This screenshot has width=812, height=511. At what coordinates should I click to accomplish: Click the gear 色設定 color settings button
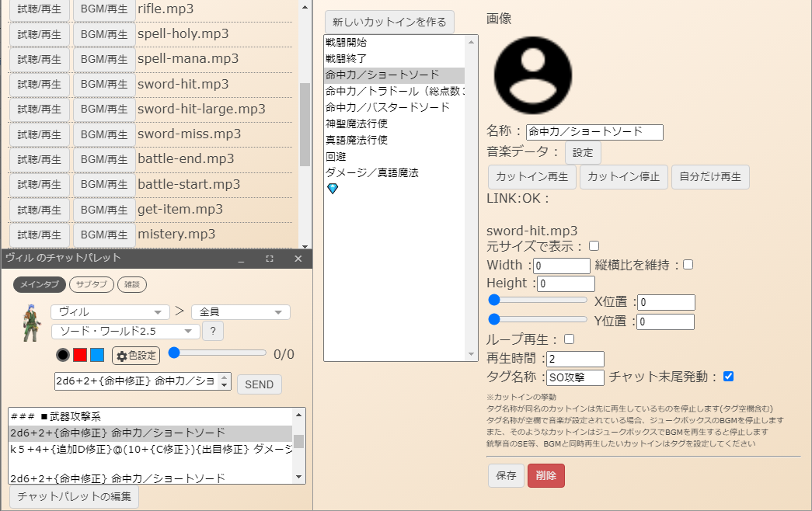(136, 355)
